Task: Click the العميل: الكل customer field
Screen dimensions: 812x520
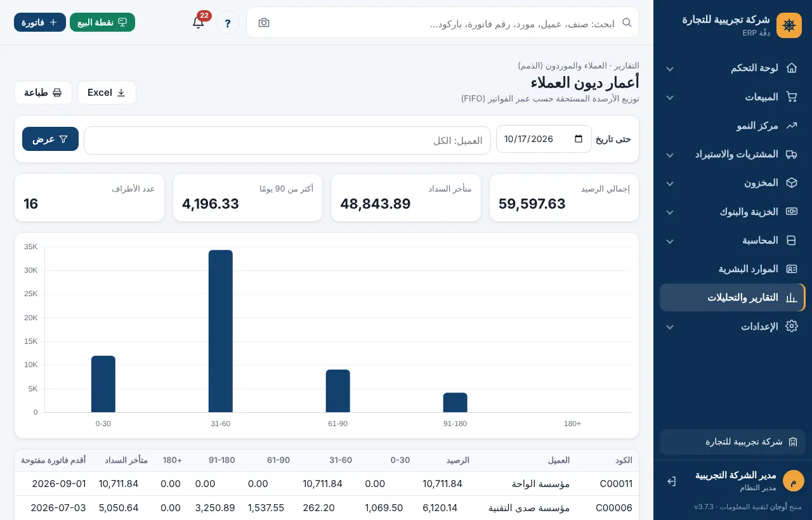Action: 287,140
